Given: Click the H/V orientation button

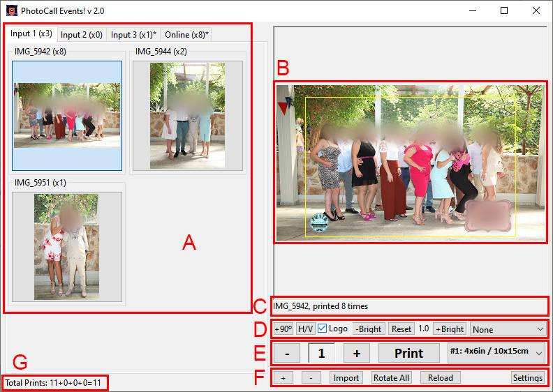Looking at the screenshot, I should 305,329.
